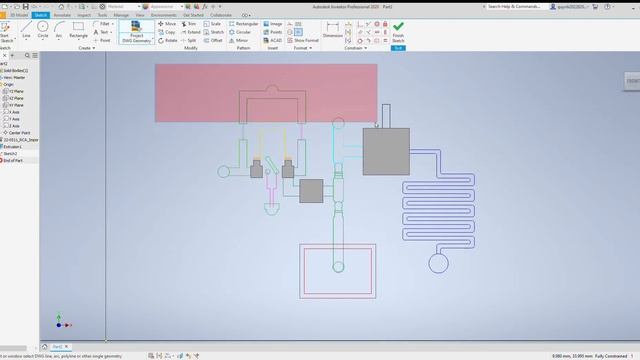The width and height of the screenshot is (640, 360).
Task: Switch to the Collaborate ribbon tab
Action: pyautogui.click(x=221, y=15)
